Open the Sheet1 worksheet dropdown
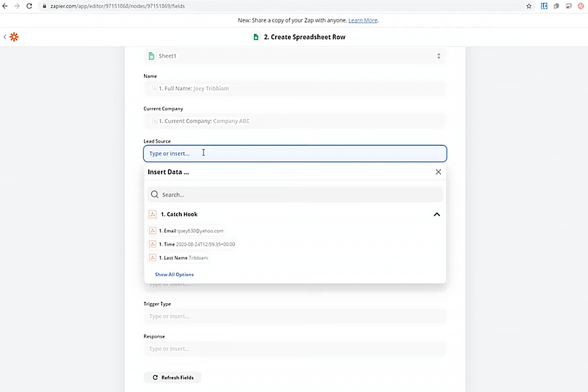Image resolution: width=588 pixels, height=392 pixels. tap(295, 56)
